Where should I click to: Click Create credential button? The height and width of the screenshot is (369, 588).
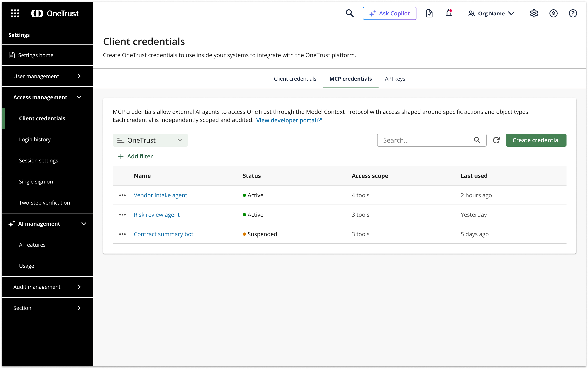(x=536, y=140)
